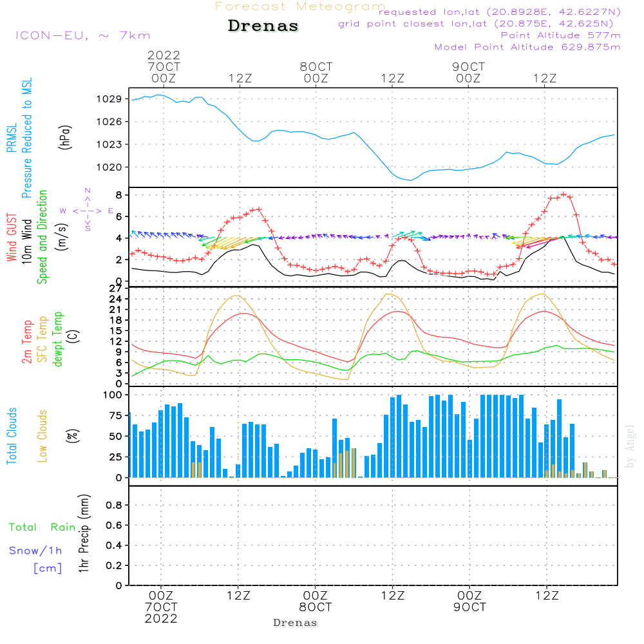Click the 'Model Point Altitude 629.875m' text
Image resolution: width=644 pixels, height=644 pixels.
point(527,47)
